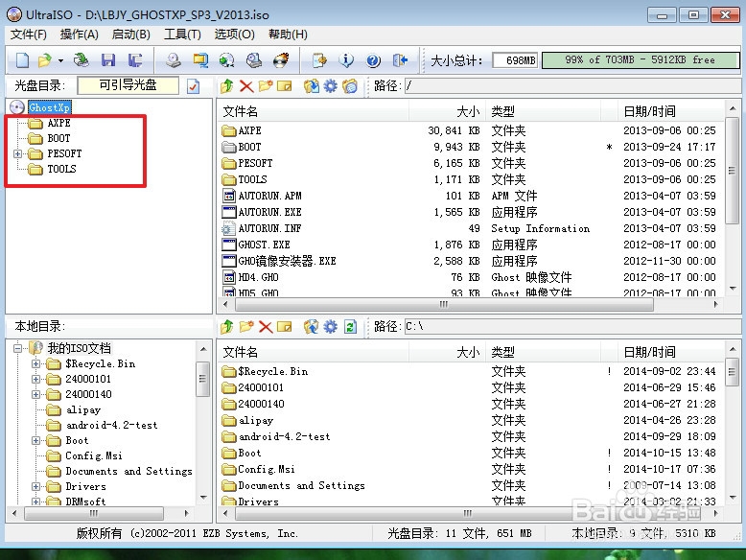Expand the PESOFT folder in the disc tree
The height and width of the screenshot is (560, 746).
point(17,153)
